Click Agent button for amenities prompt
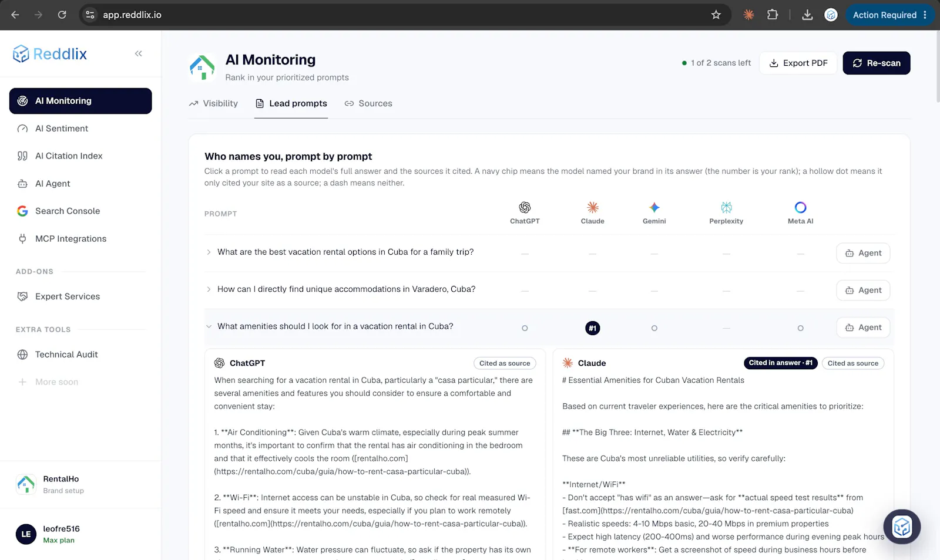The width and height of the screenshot is (940, 560). pos(863,328)
